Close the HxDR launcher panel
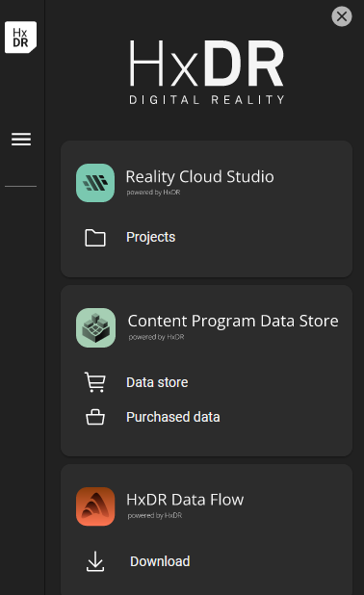The image size is (364, 595). tap(342, 16)
